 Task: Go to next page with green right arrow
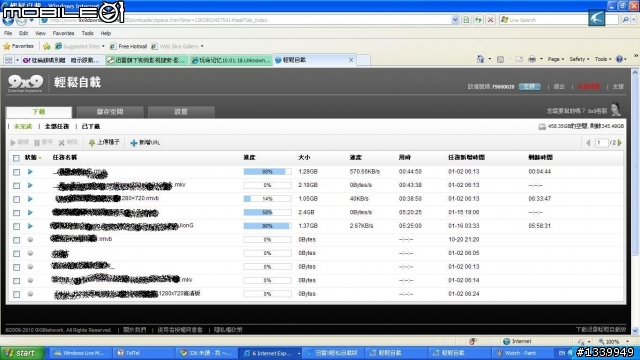620,142
